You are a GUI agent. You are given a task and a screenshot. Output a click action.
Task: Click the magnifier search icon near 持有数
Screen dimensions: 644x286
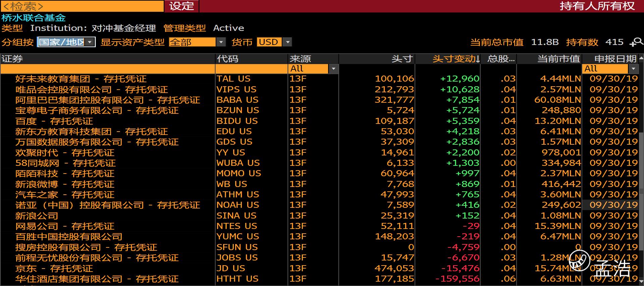pyautogui.click(x=636, y=42)
